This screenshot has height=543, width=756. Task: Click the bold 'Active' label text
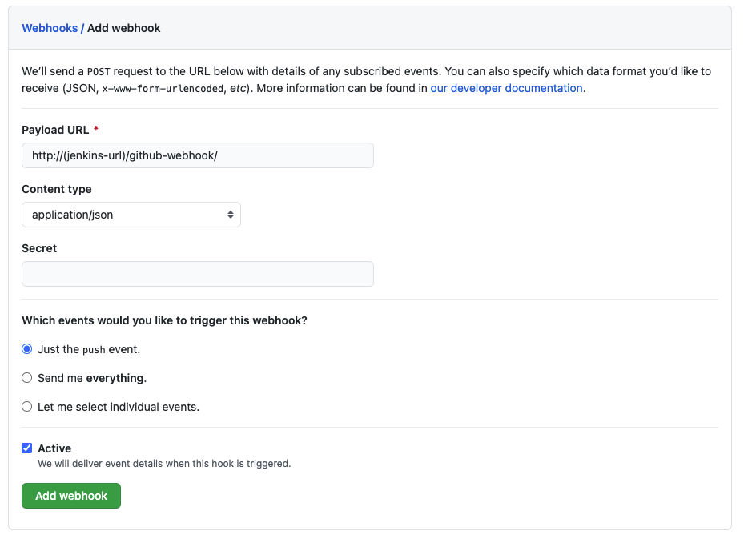[54, 448]
